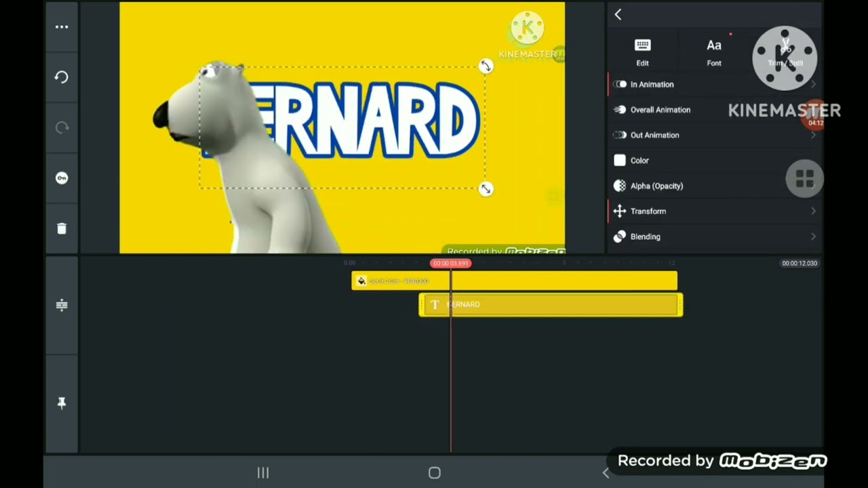
Task: Select the BERNARD text layer clip in timeline
Action: pyautogui.click(x=551, y=305)
